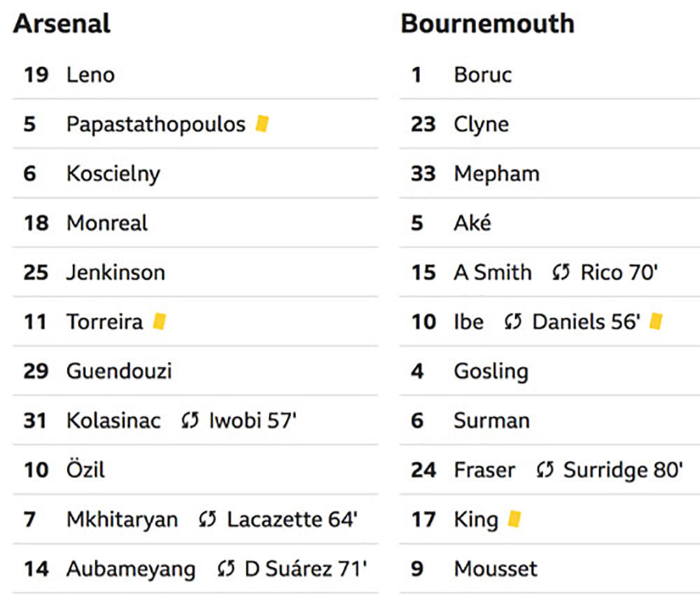Open player Mousset in the lineup
This screenshot has width=700, height=595.
click(496, 568)
